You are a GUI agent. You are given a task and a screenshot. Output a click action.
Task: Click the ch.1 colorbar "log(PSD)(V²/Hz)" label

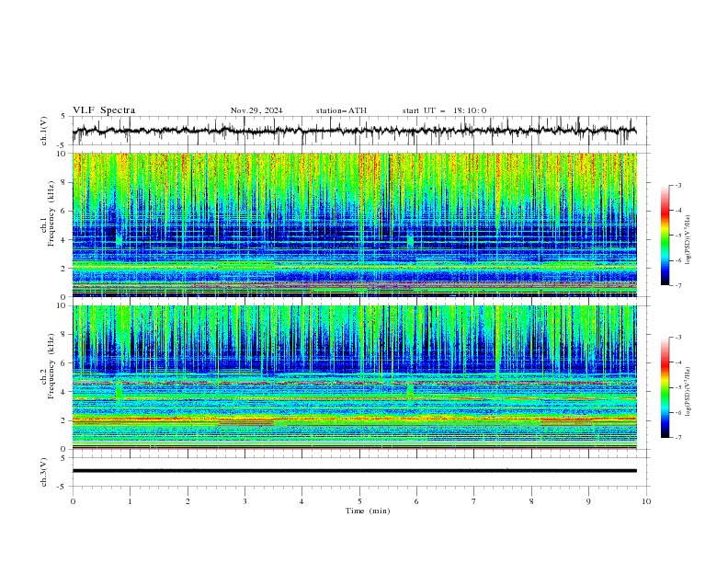click(x=688, y=240)
